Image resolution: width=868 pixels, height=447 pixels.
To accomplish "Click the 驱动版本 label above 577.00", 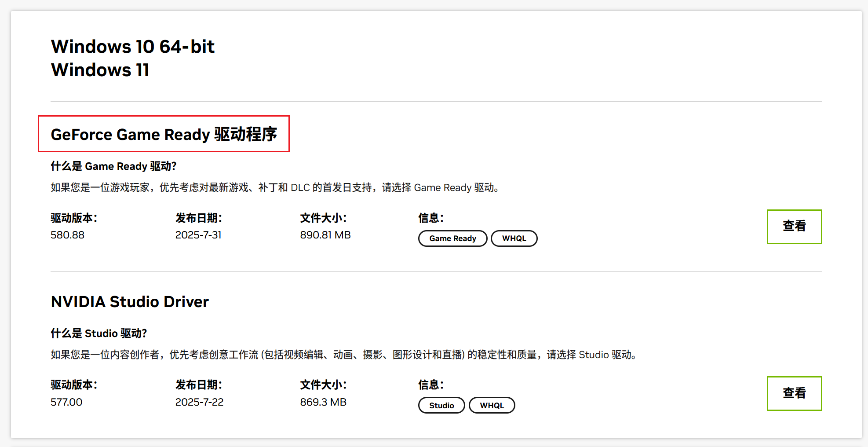I will tap(74, 385).
